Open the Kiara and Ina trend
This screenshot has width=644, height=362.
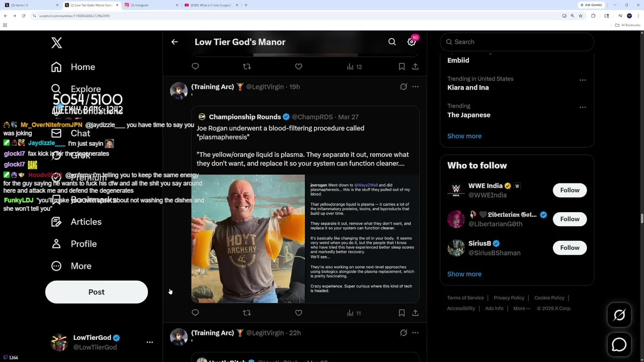tap(468, 87)
